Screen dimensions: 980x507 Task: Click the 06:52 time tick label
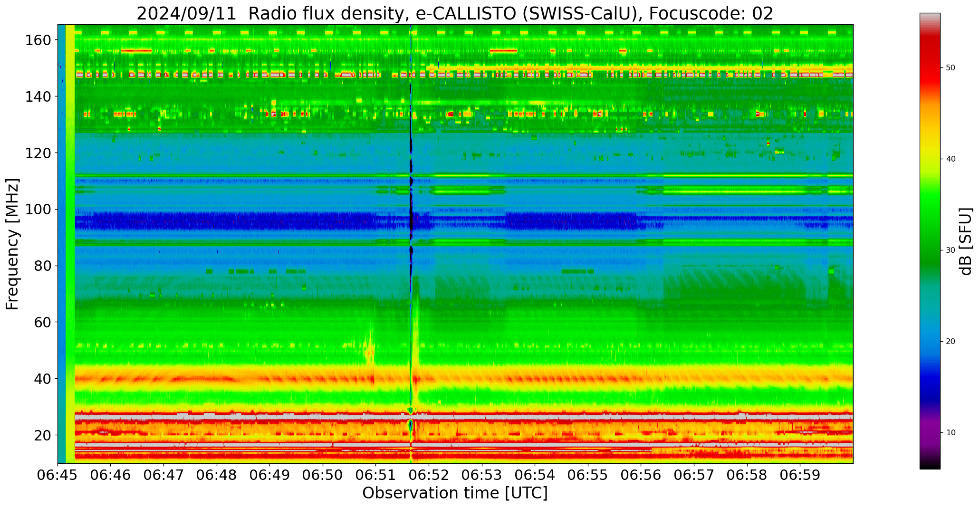[429, 475]
